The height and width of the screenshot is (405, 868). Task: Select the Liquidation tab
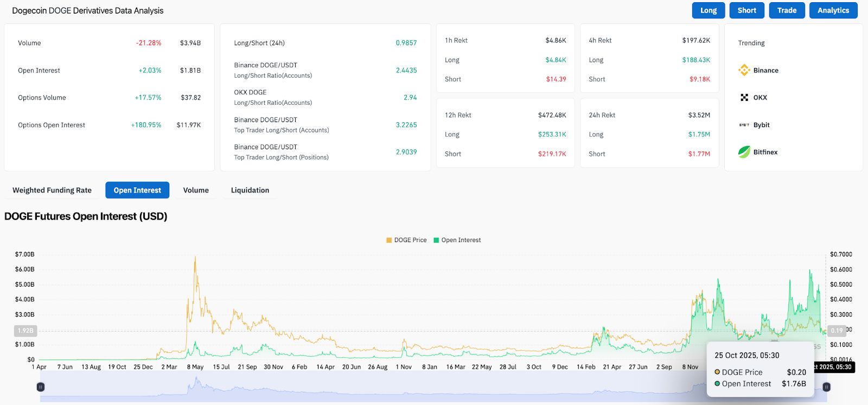[x=250, y=190]
